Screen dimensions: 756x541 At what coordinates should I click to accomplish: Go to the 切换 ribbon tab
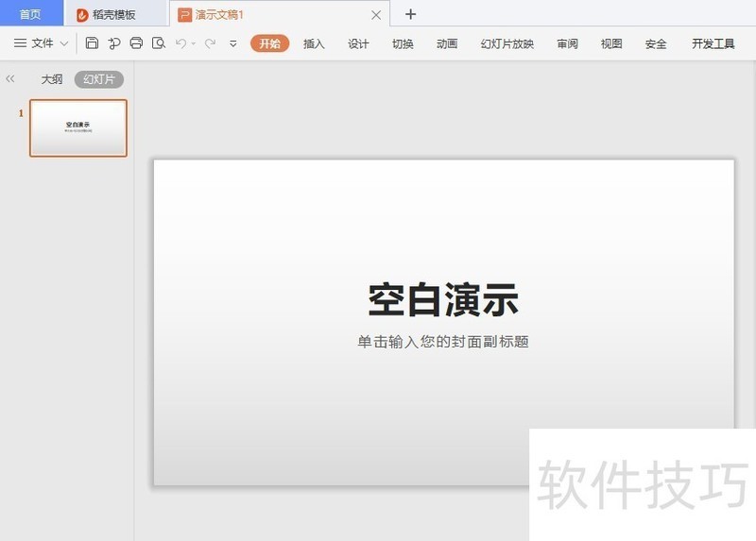[x=403, y=43]
